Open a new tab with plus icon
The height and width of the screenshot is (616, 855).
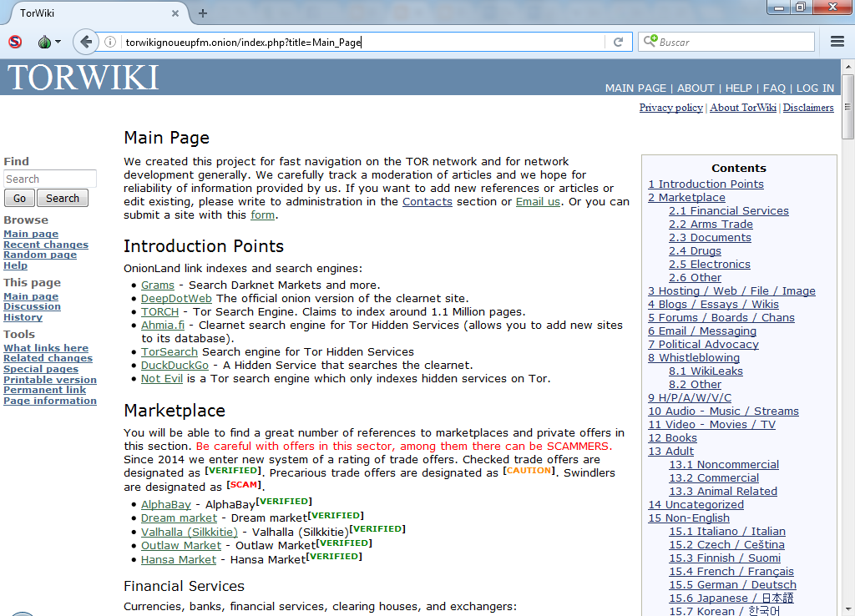(x=203, y=13)
